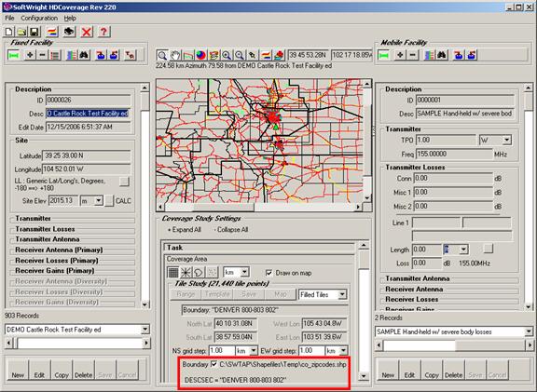Select the grid tile coverage area icon
537x392 pixels.
pyautogui.click(x=173, y=272)
